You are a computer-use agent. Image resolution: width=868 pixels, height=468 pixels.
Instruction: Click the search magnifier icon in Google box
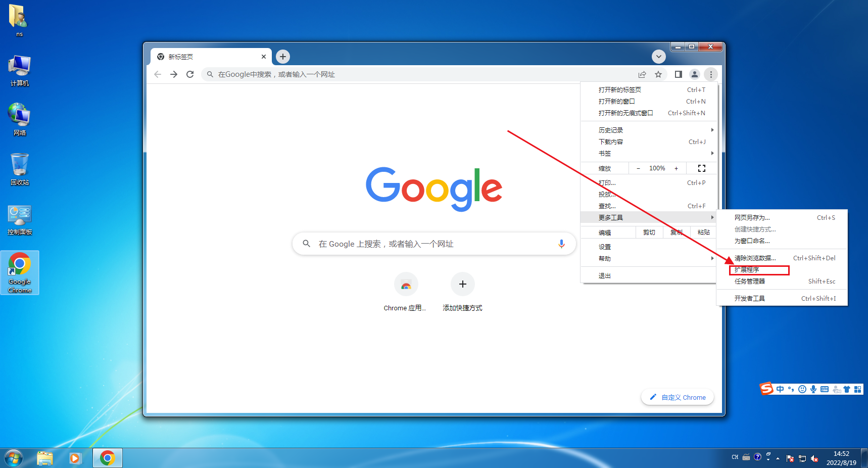(x=306, y=244)
